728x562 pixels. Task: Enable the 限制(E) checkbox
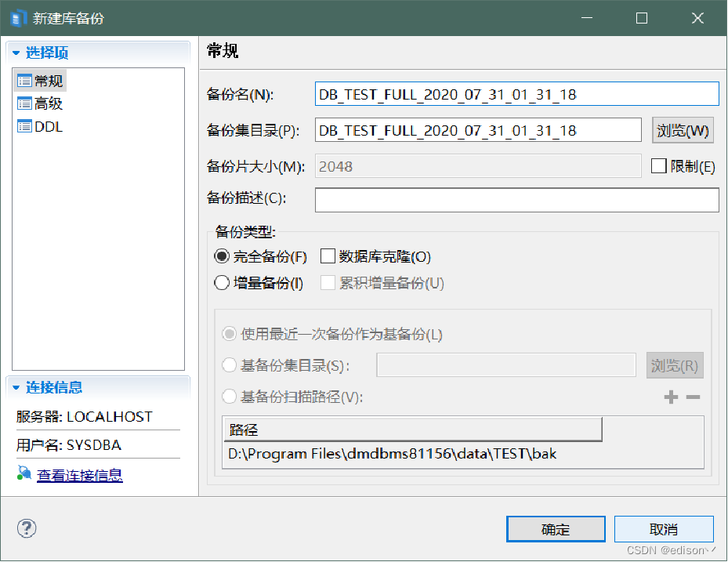click(658, 166)
